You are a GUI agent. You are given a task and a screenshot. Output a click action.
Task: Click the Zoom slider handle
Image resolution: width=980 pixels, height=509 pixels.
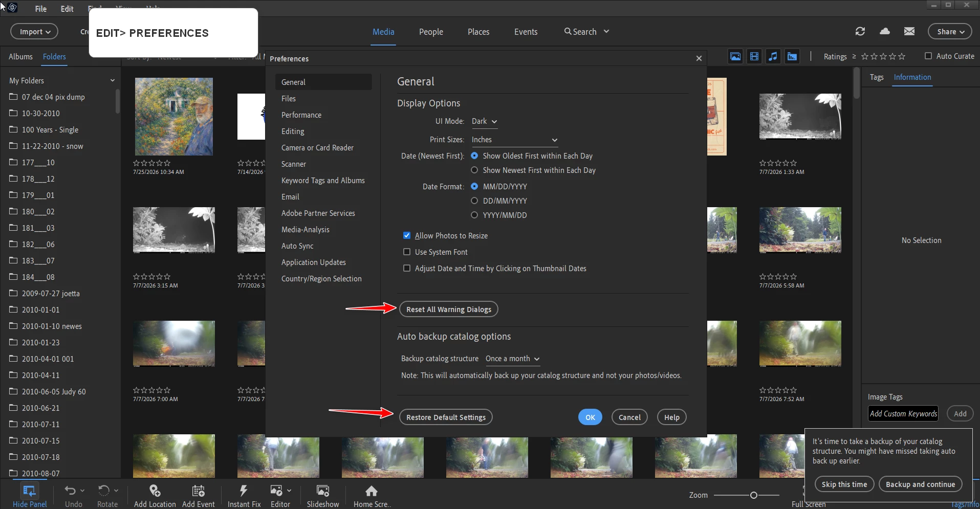click(753, 495)
